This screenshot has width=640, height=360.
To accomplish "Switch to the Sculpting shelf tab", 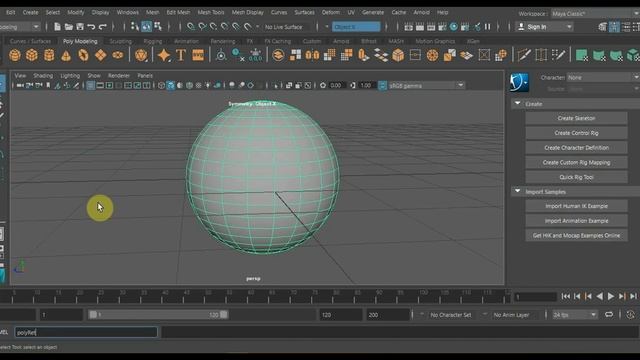I will [120, 41].
